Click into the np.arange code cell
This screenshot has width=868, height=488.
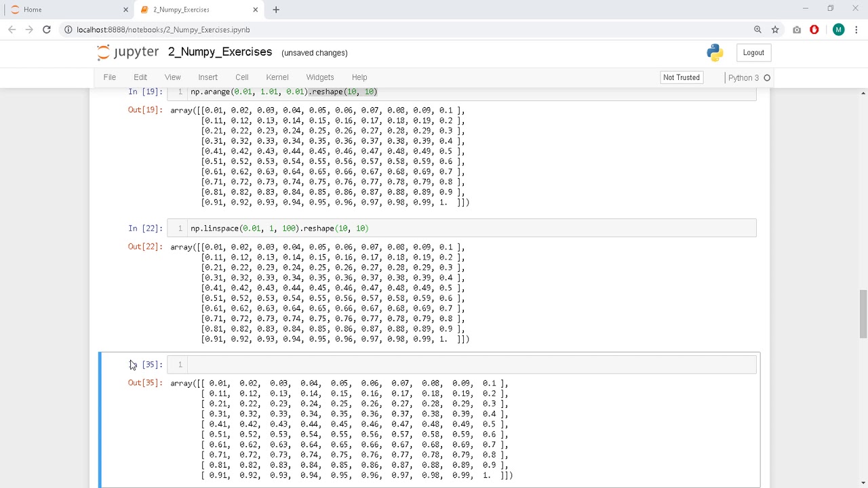click(471, 92)
